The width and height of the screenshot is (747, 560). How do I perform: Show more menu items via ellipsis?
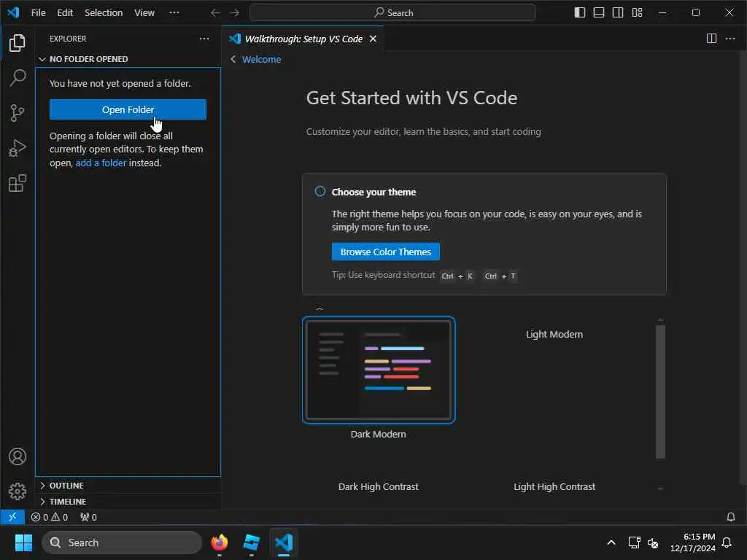pyautogui.click(x=174, y=12)
